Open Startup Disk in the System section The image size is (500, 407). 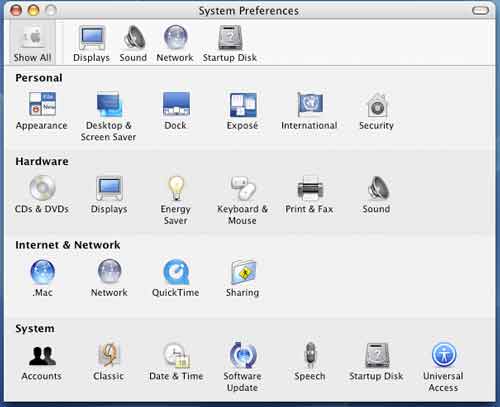(x=376, y=362)
